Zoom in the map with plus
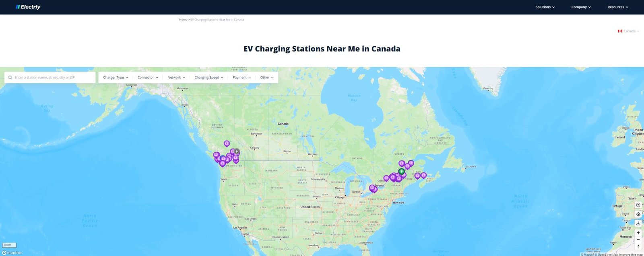Screen dimensions: 644x256 (638, 233)
